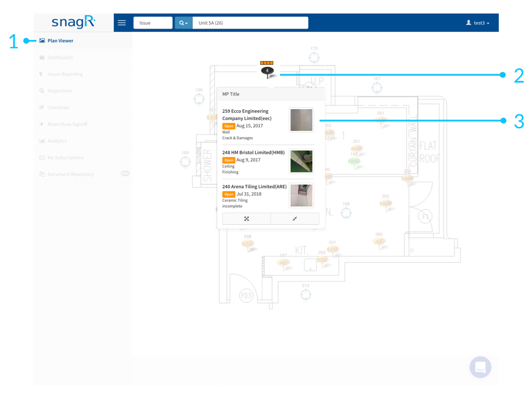
Task: Click the user silhouette icon beside test3
Action: pyautogui.click(x=469, y=22)
